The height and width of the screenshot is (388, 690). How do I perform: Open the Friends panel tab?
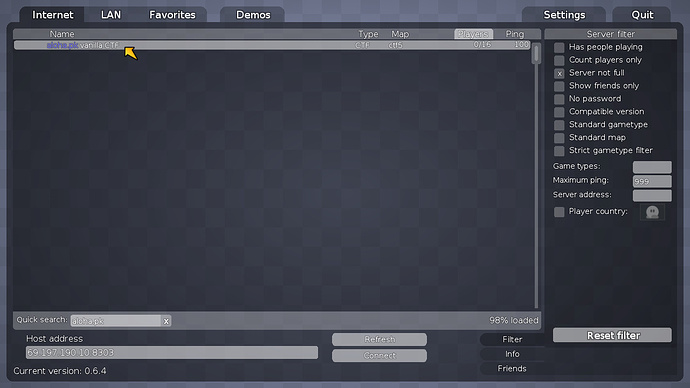coord(512,368)
